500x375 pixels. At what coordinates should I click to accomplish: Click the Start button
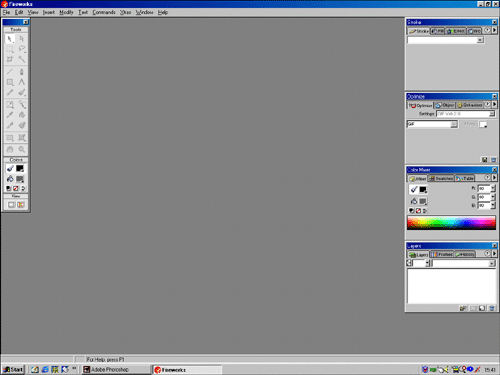(x=13, y=369)
